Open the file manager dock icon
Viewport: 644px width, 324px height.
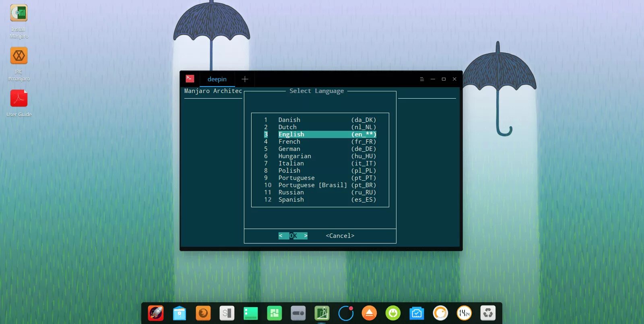pyautogui.click(x=180, y=313)
